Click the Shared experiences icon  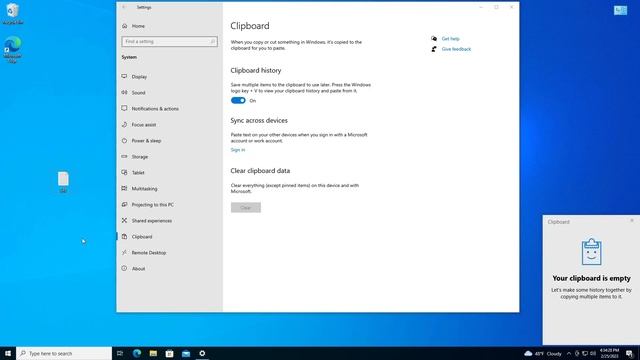point(124,220)
